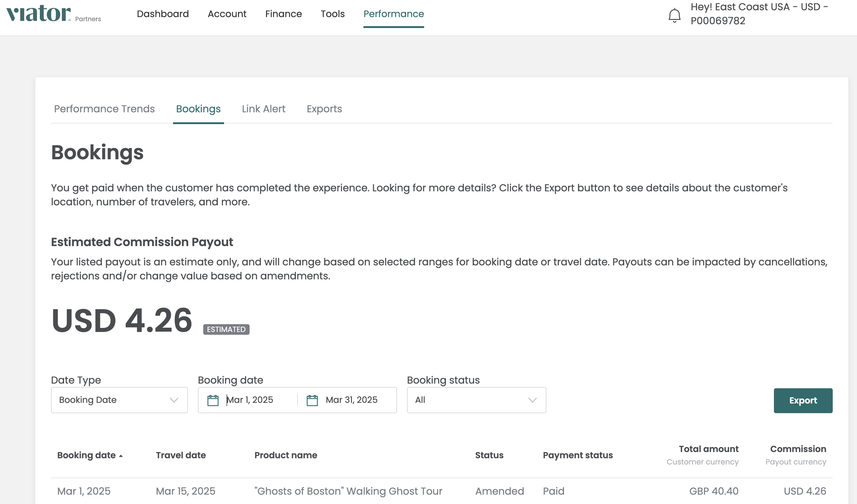Edit the Mar 1, 2025 start date
Image resolution: width=857 pixels, height=504 pixels.
click(250, 400)
